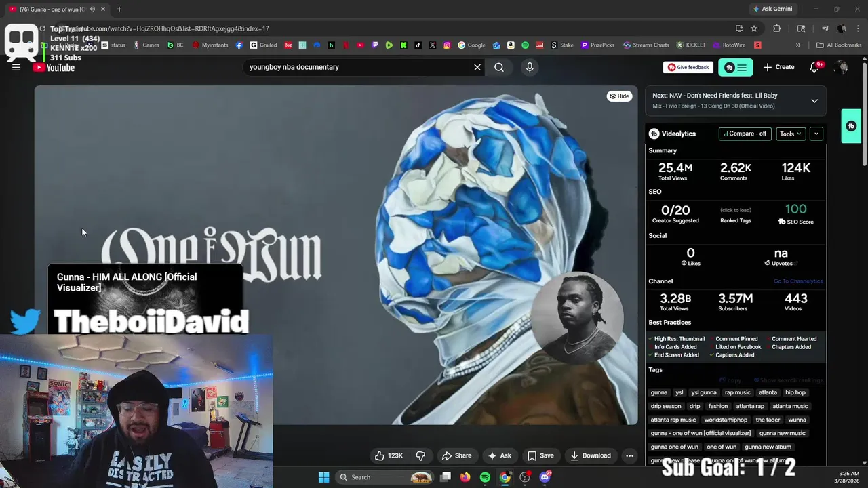
Task: Open Windows Start menu
Action: [323, 477]
